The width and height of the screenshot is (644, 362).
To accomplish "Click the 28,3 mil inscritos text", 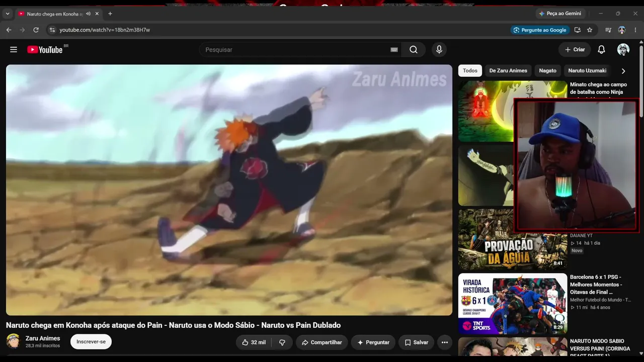I will 43,346.
